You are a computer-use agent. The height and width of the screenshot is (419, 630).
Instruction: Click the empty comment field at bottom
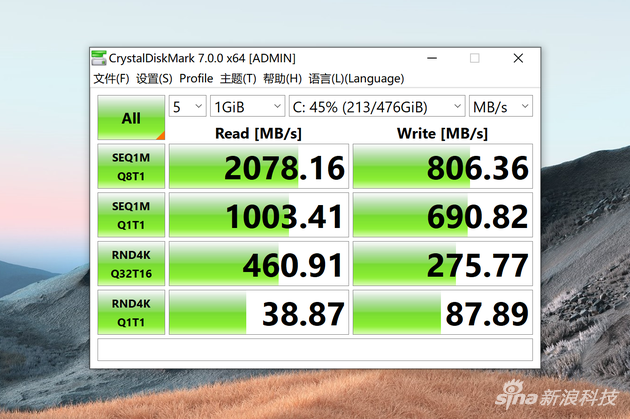point(315,350)
